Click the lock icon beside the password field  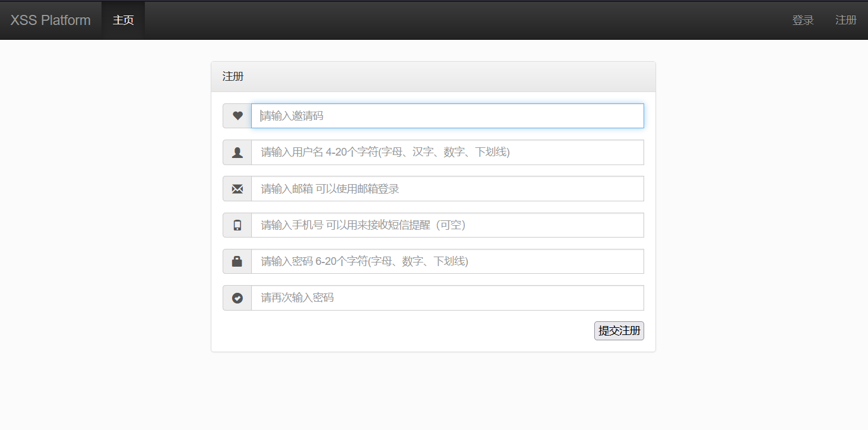237,261
